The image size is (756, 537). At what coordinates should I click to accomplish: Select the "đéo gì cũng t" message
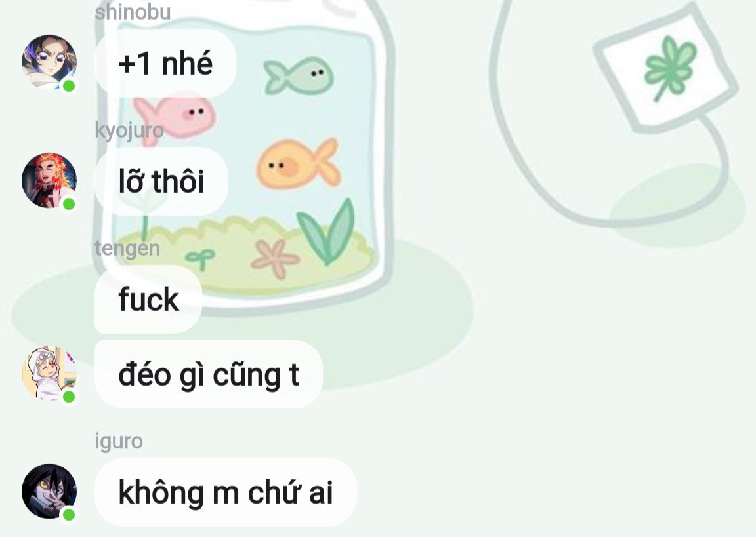(x=208, y=374)
